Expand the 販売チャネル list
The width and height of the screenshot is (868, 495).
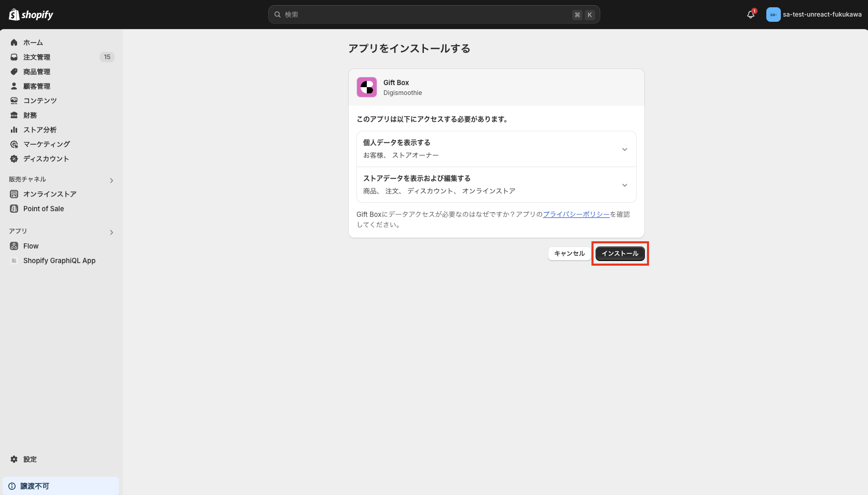[x=111, y=180]
